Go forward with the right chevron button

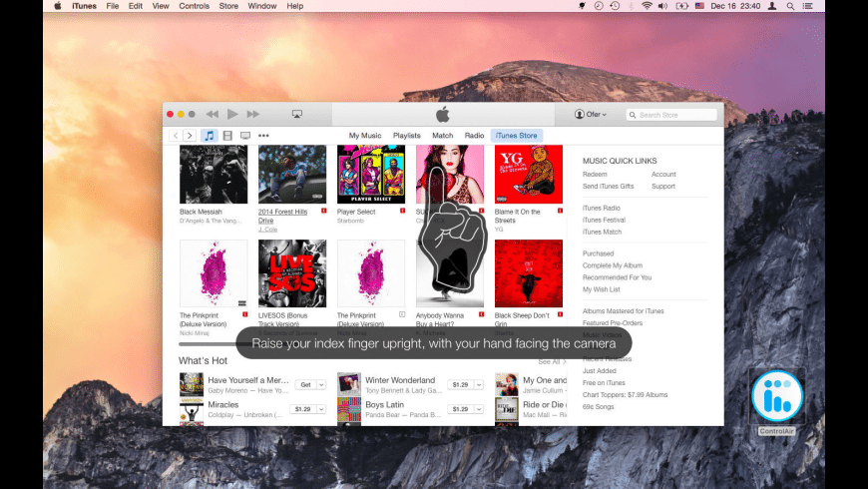(190, 135)
